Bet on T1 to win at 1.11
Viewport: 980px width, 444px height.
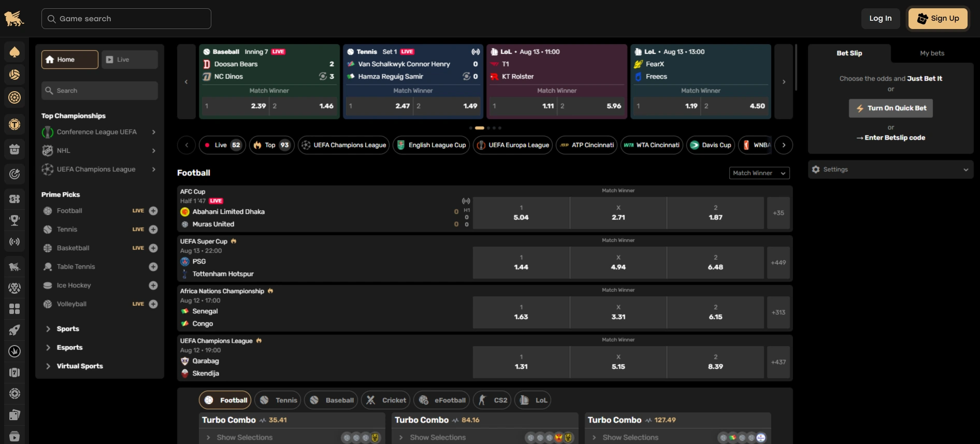point(523,106)
